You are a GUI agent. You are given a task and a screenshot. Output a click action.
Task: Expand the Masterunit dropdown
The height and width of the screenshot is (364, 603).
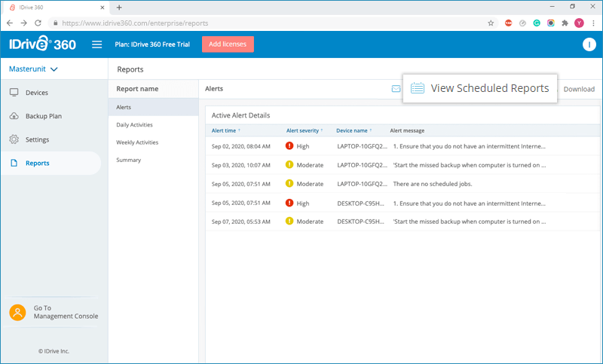click(x=33, y=69)
